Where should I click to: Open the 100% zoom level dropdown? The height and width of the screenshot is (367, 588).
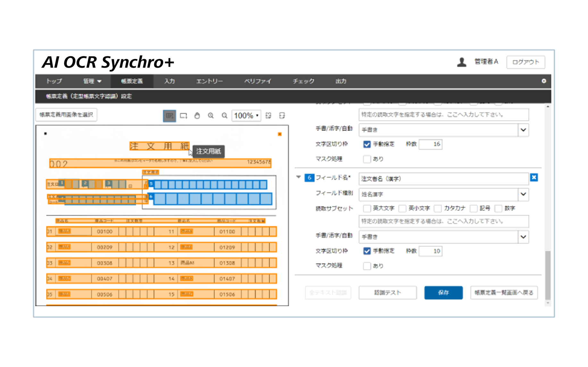(x=246, y=116)
